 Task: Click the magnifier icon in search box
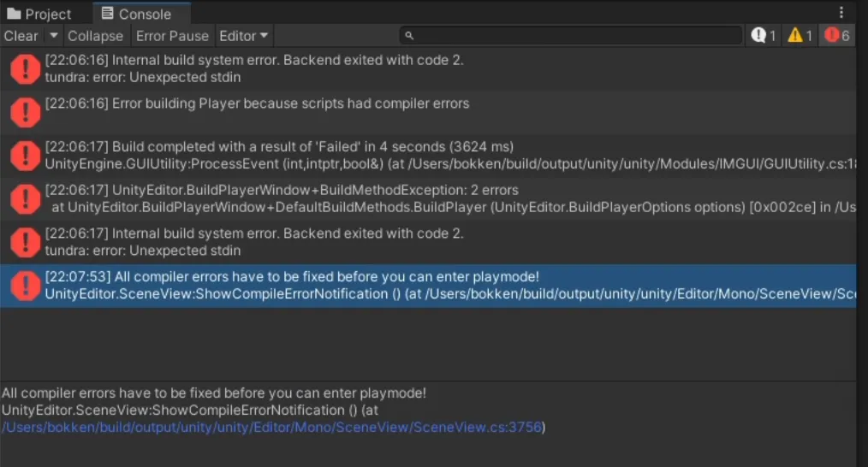tap(409, 35)
